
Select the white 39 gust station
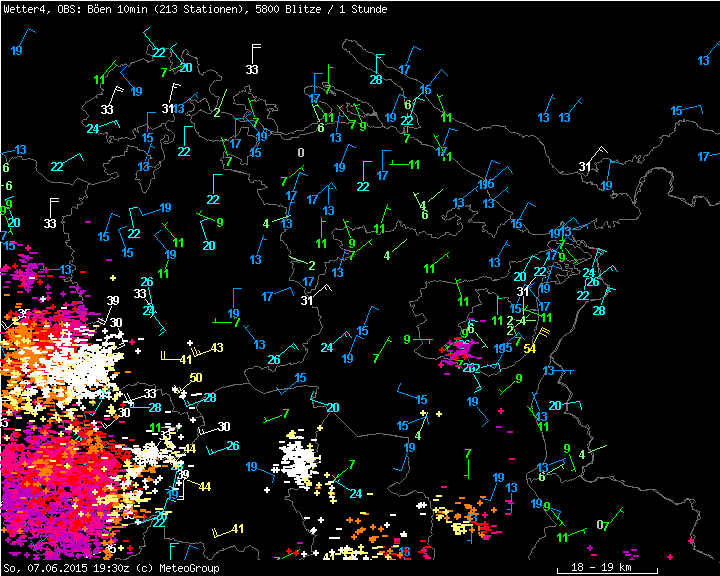tap(113, 300)
